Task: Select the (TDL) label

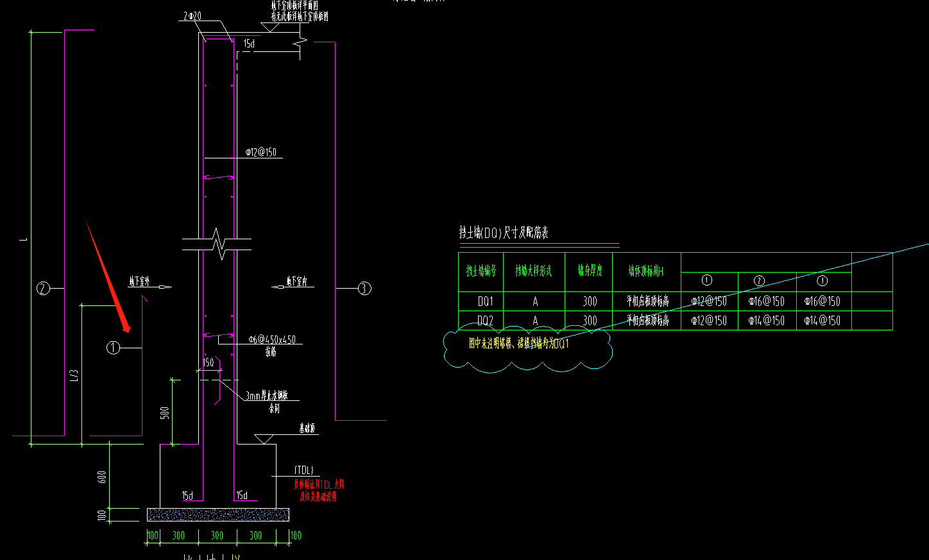Action: (x=304, y=470)
